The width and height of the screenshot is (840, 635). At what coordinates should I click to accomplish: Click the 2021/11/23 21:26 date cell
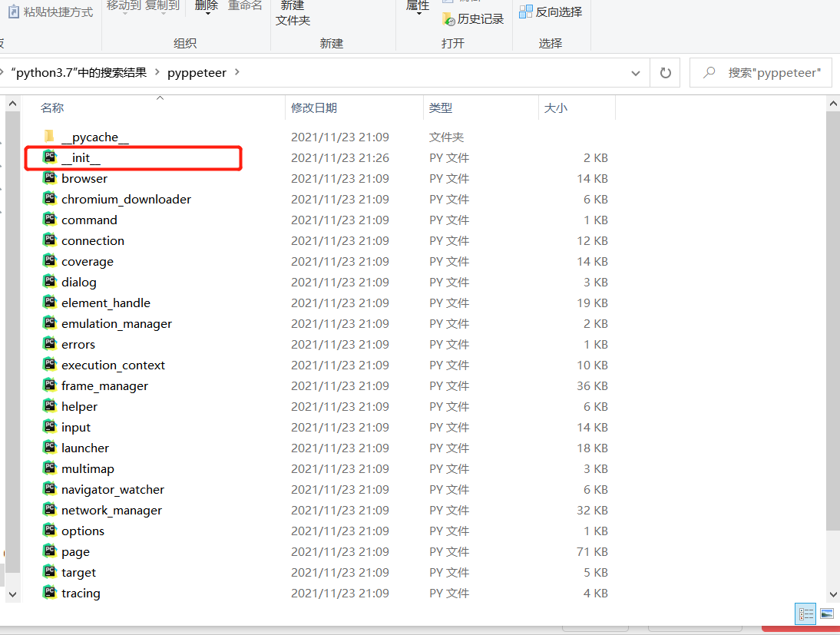click(x=340, y=157)
